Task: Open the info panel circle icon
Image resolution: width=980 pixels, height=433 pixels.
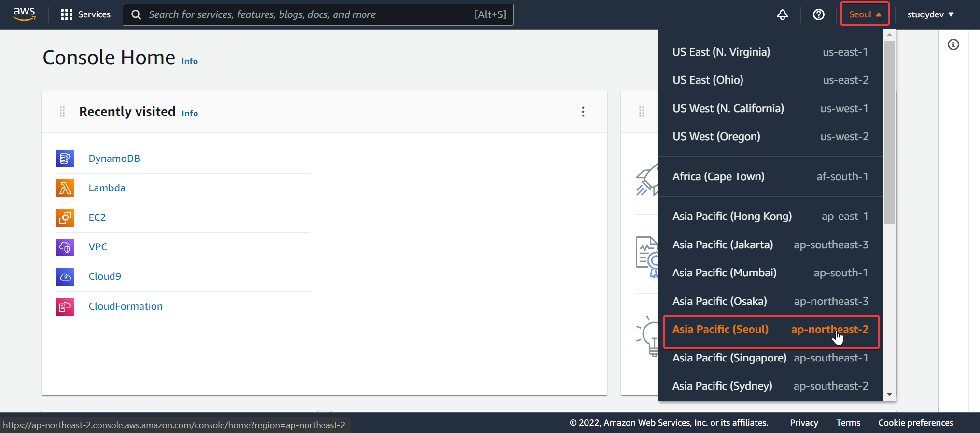Action: pyautogui.click(x=953, y=44)
